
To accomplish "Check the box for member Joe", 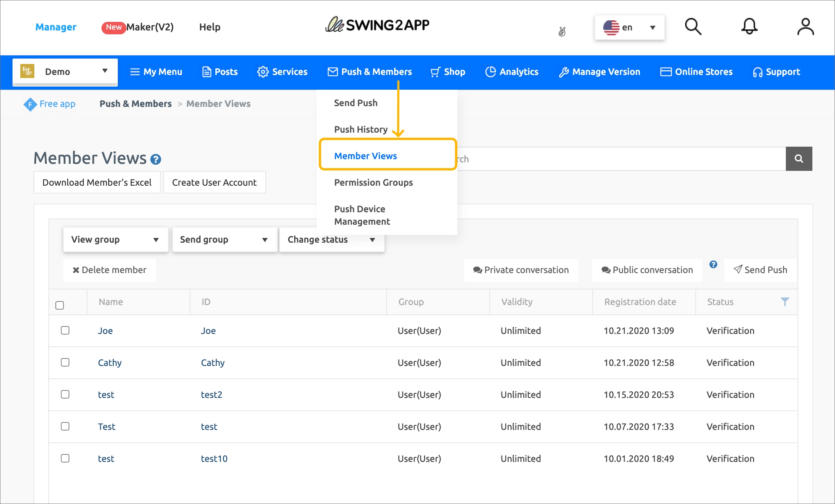I will pos(65,330).
